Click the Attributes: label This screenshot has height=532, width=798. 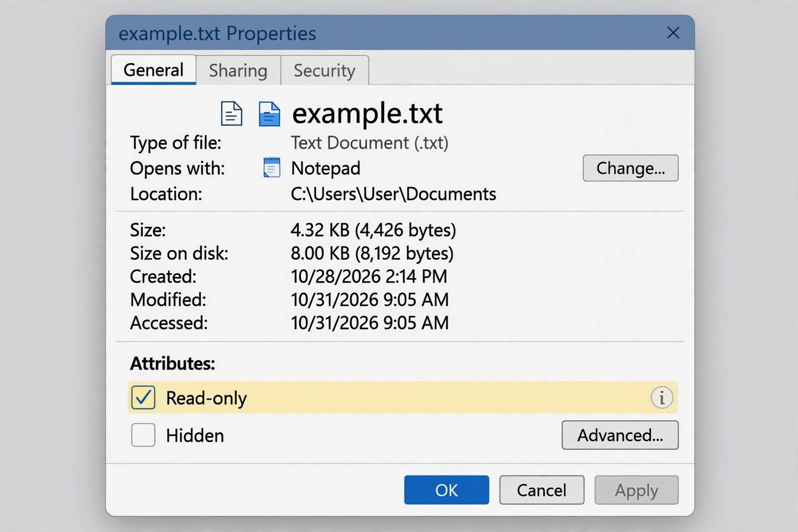[x=173, y=363]
